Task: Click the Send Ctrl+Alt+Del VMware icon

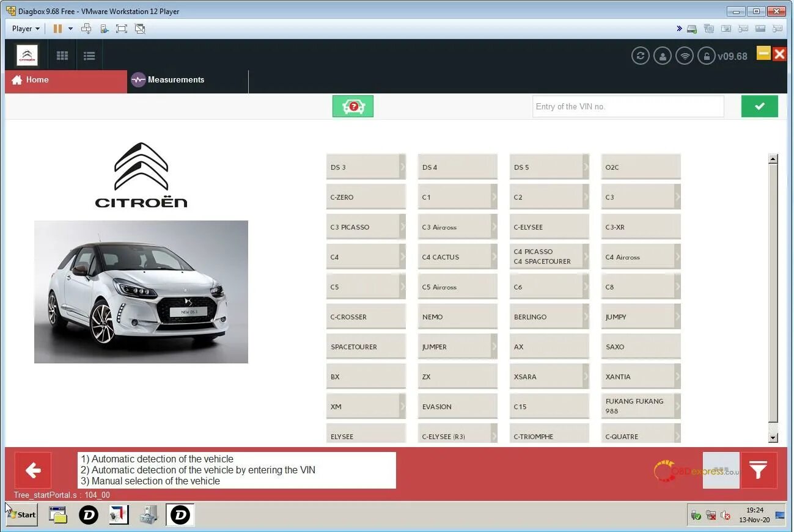Action: [86, 29]
